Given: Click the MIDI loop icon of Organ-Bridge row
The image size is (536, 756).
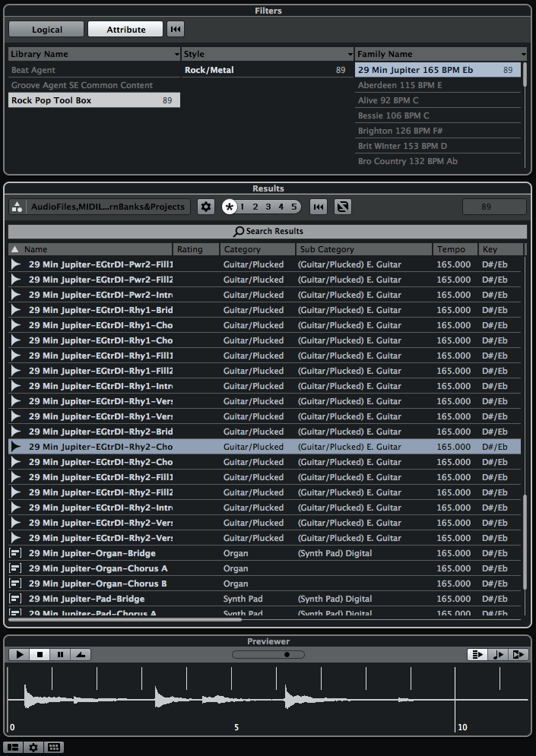Looking at the screenshot, I should [15, 553].
